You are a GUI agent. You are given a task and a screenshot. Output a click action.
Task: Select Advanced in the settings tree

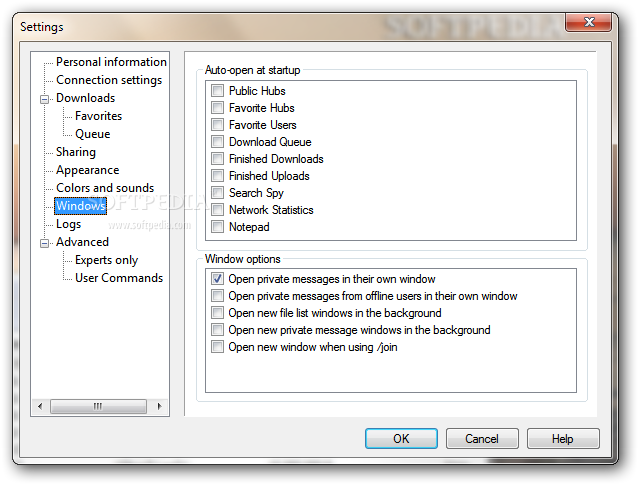point(82,242)
